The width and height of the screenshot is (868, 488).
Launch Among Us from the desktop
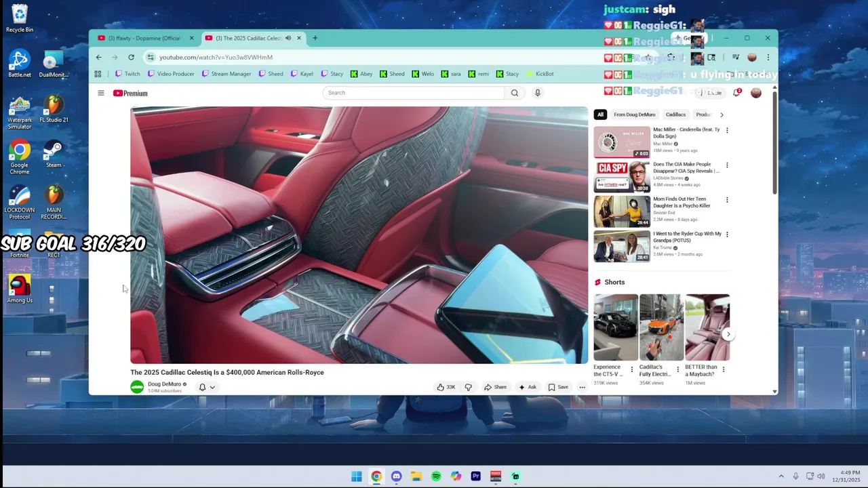point(20,289)
